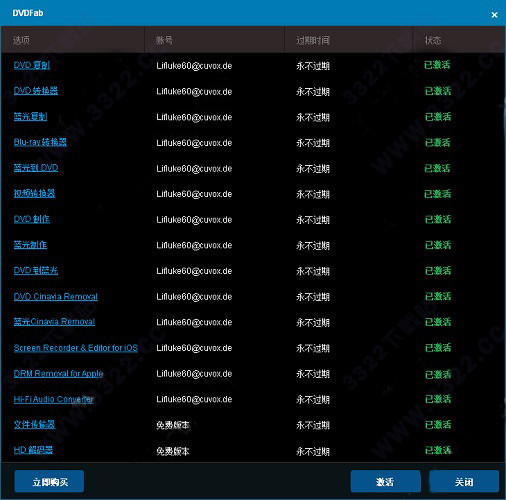The width and height of the screenshot is (506, 500).
Task: Click 永不过期 in DVD 复制 row
Action: coord(313,66)
